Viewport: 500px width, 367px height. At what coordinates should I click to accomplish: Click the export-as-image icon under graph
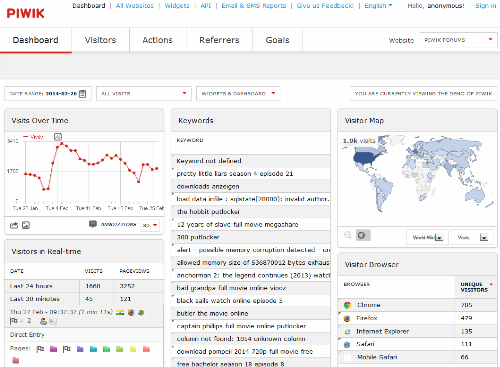(26, 225)
